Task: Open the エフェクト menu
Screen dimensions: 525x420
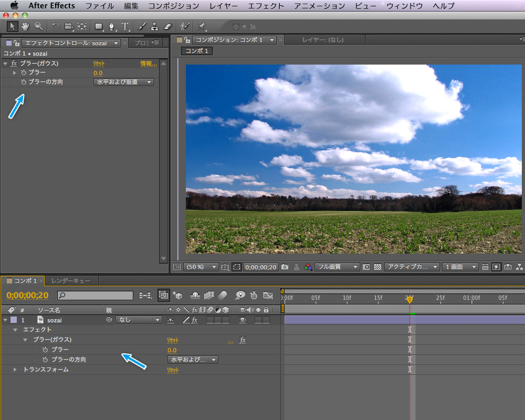Action: coord(266,6)
